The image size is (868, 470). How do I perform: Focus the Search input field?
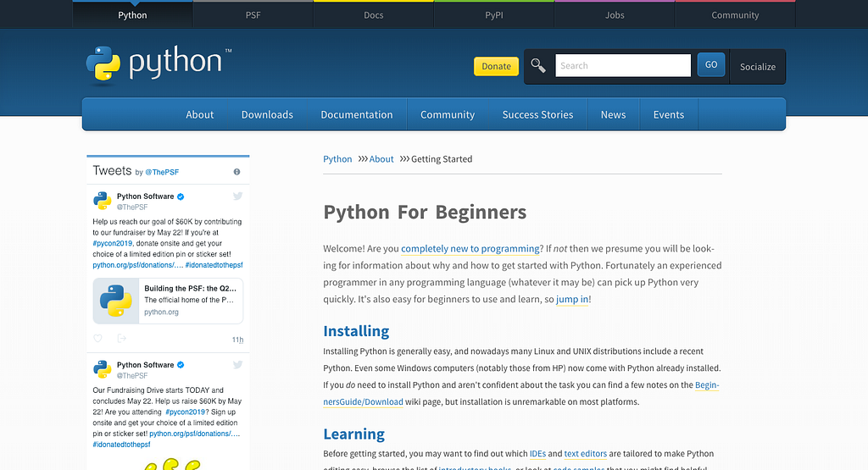[623, 65]
